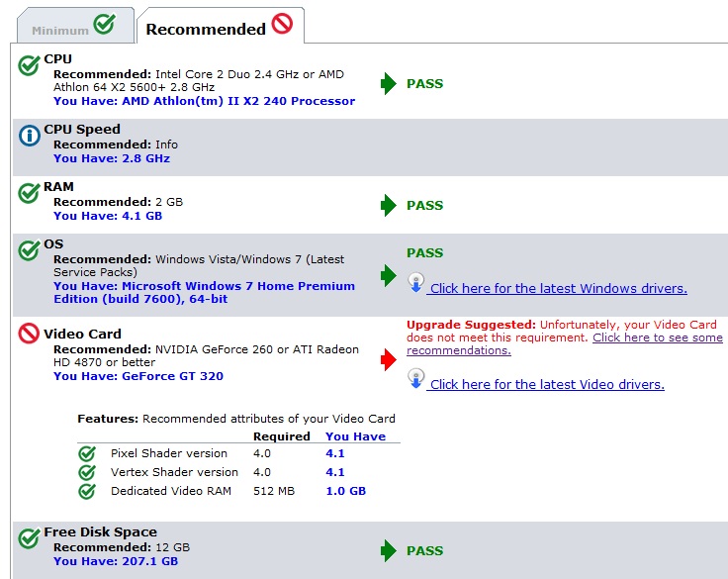Open the latest Video drivers link
Image resolution: width=728 pixels, height=579 pixels.
click(547, 385)
